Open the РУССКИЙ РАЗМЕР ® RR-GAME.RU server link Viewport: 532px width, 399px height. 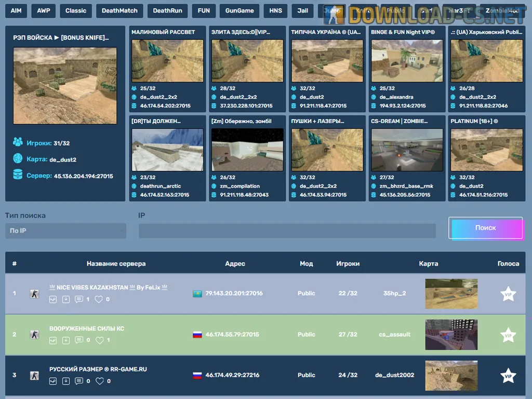(x=98, y=369)
